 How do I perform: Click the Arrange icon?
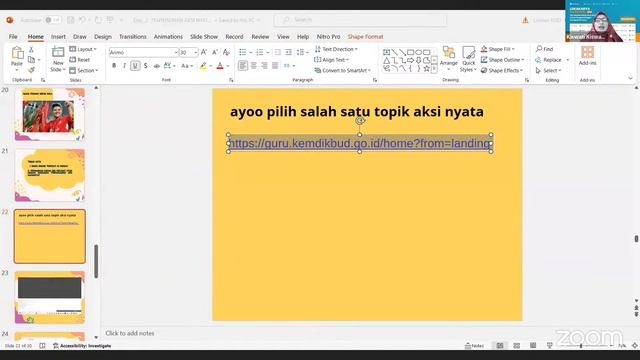click(x=449, y=57)
